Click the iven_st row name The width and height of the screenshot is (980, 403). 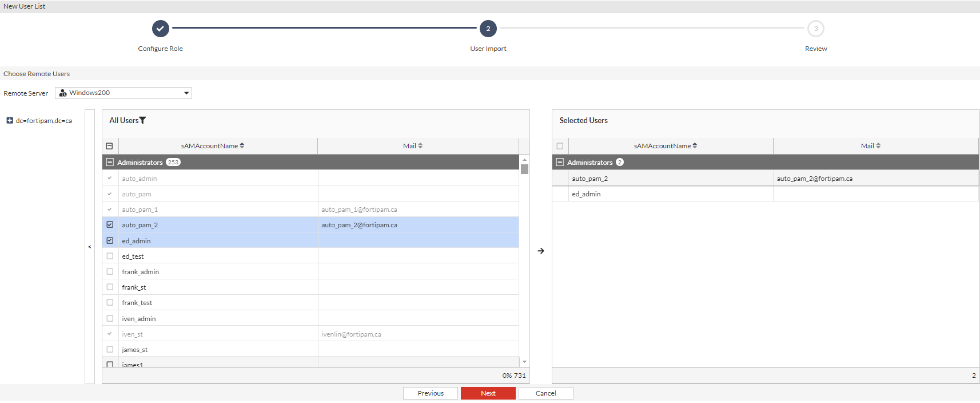pos(132,334)
